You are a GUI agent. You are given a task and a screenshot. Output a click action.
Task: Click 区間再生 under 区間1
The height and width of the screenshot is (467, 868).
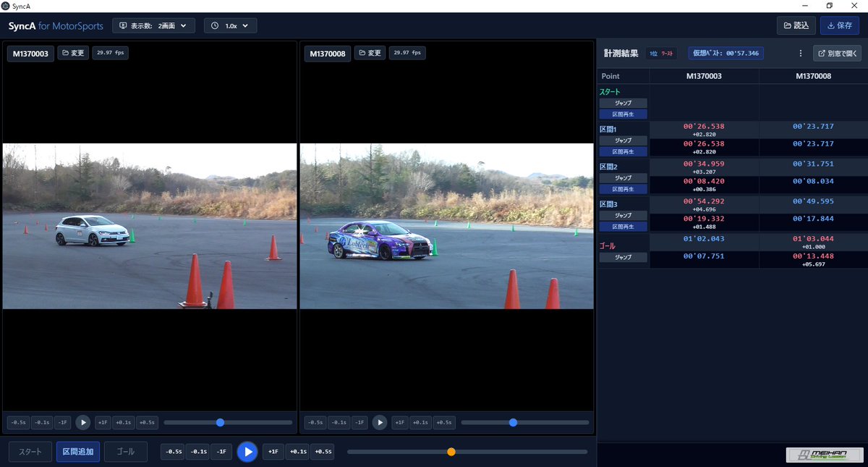point(623,151)
